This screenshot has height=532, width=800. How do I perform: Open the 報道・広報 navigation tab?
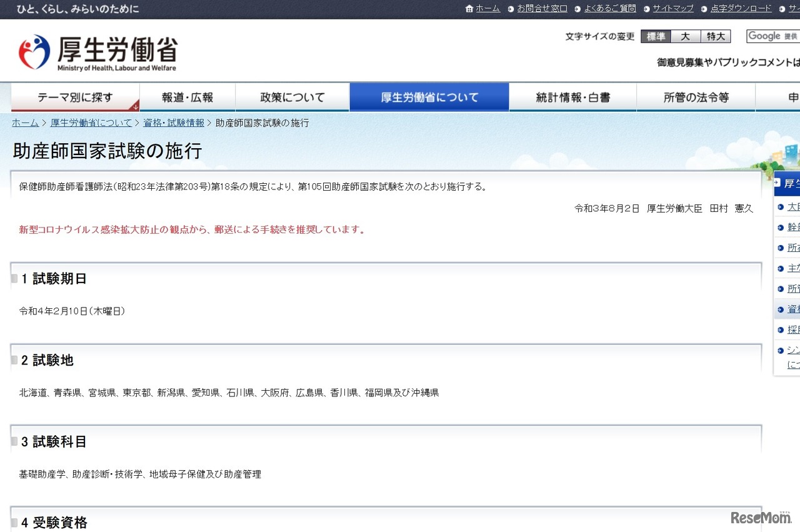tap(187, 97)
